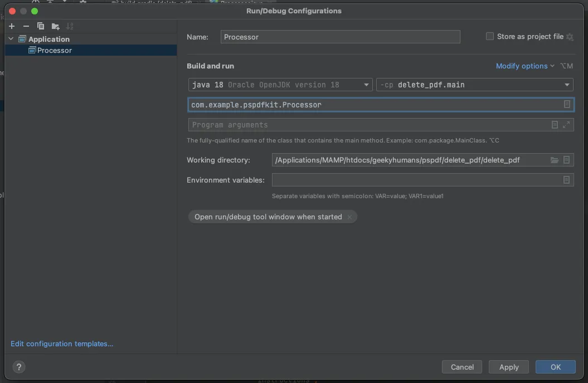
Task: Add a new run configuration with the plus icon
Action: (x=11, y=26)
